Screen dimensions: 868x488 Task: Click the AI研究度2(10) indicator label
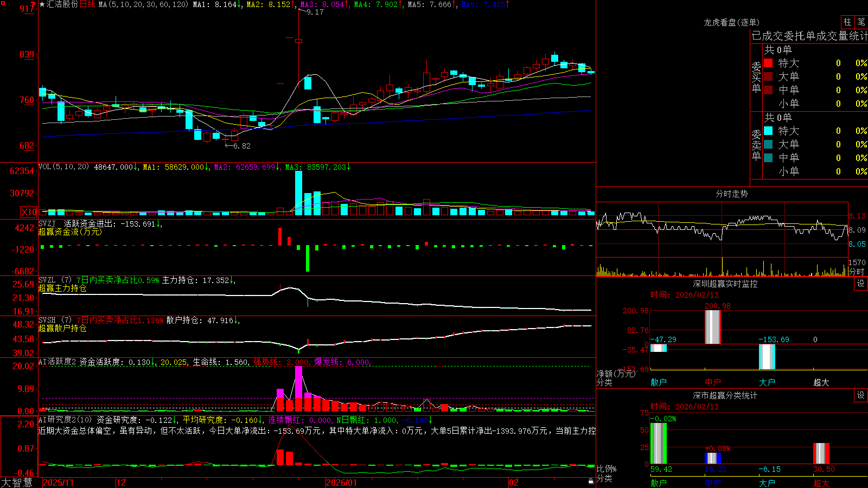(65, 420)
